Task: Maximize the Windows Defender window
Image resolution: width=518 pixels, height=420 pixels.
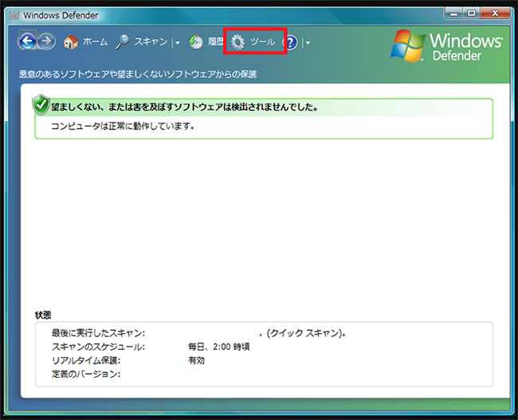Action: pos(472,14)
